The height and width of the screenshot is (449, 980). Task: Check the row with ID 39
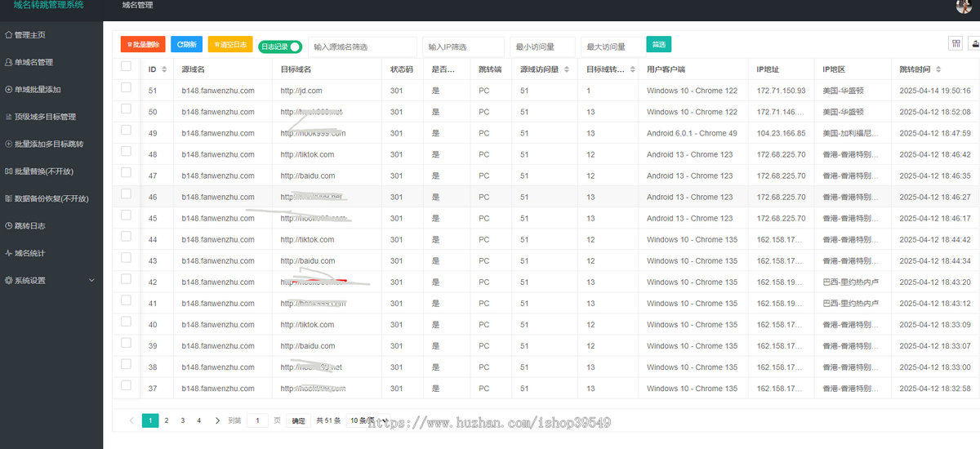(x=126, y=342)
